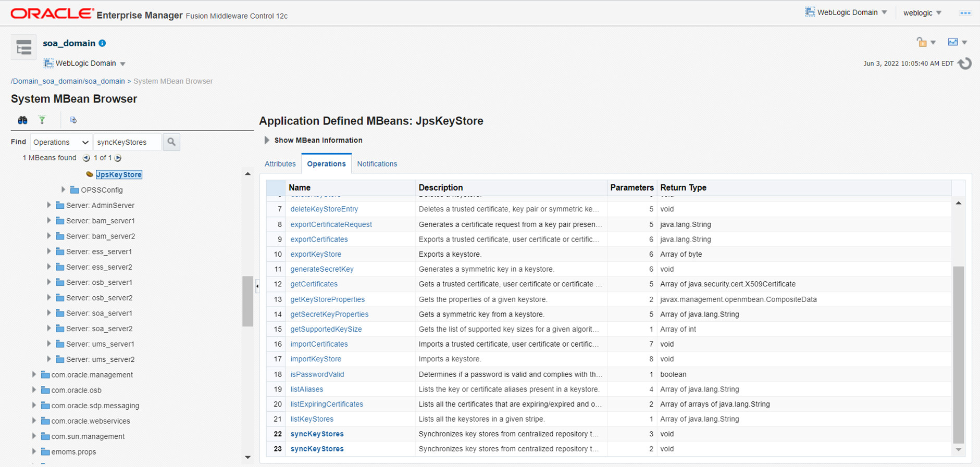Screen dimensions: 980x467
Task: Open the exportKeyStore operation link
Action: pyautogui.click(x=316, y=254)
